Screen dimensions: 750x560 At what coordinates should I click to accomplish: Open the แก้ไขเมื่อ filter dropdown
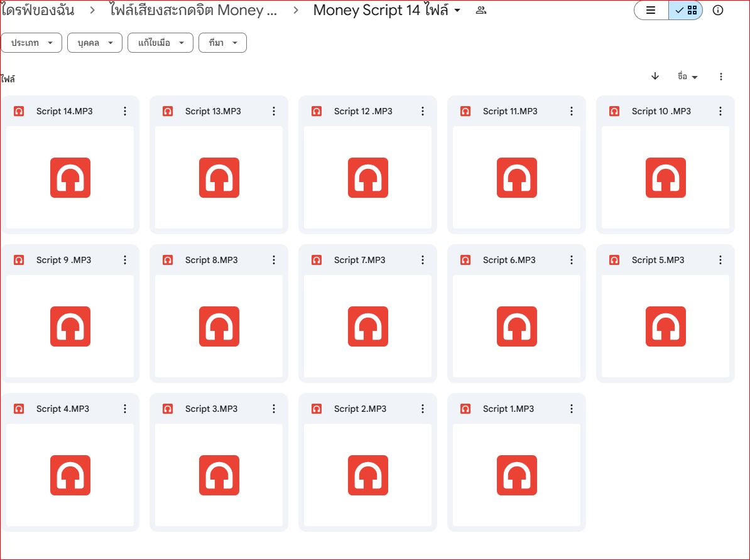click(160, 43)
